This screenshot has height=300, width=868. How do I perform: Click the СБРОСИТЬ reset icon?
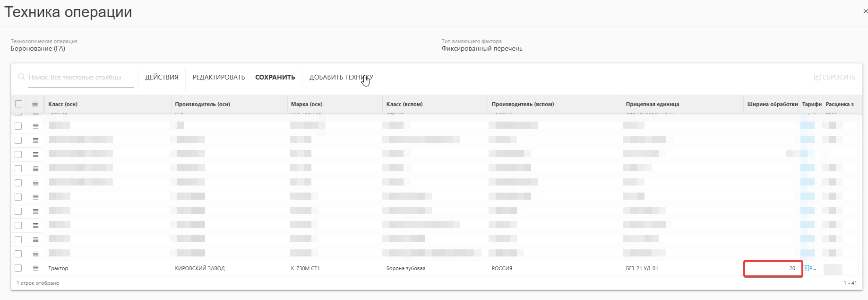click(x=817, y=77)
